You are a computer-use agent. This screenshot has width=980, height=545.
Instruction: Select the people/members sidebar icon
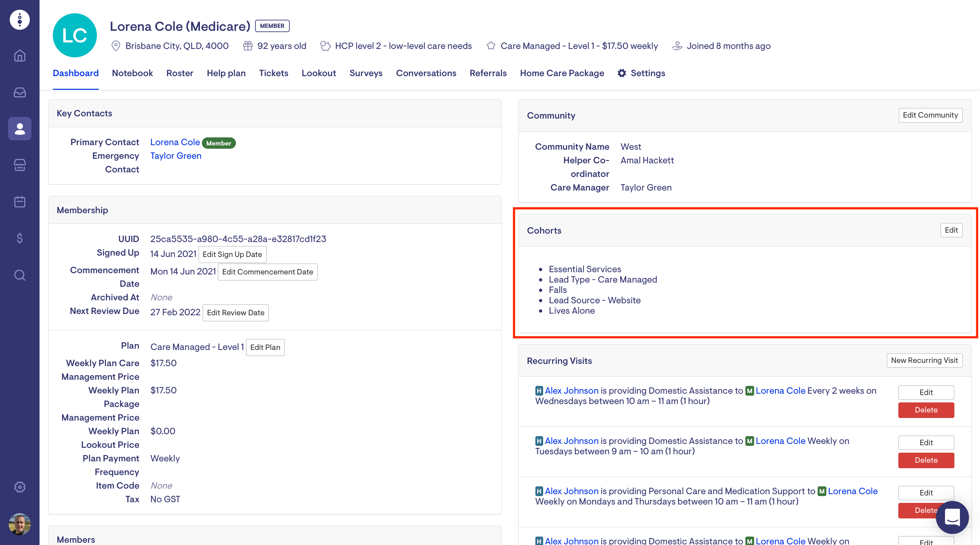pos(20,129)
